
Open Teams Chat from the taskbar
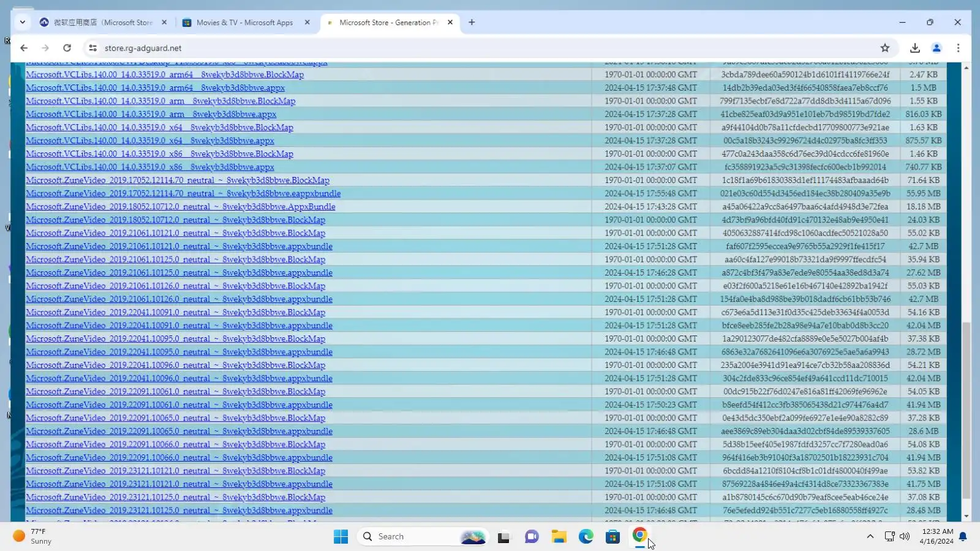click(x=532, y=537)
